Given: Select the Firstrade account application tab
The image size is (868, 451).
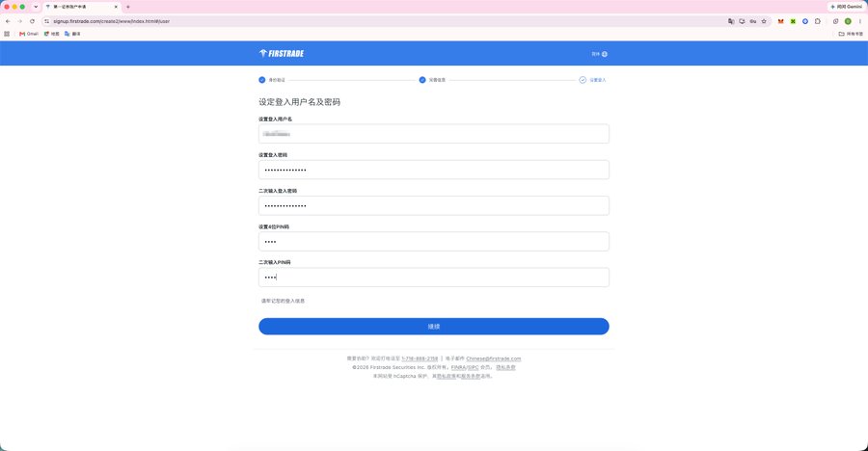Looking at the screenshot, I should coord(82,7).
